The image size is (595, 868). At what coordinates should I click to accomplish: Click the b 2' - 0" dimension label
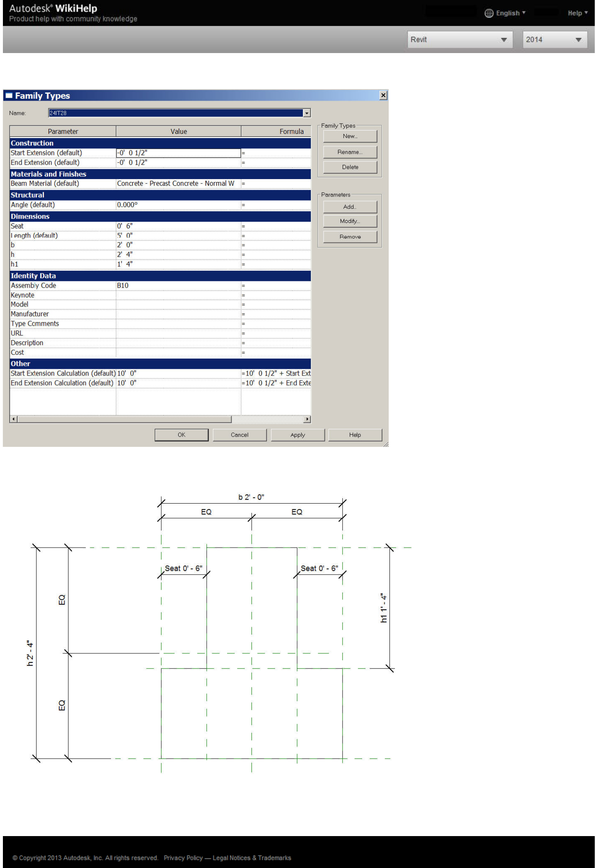pyautogui.click(x=251, y=497)
